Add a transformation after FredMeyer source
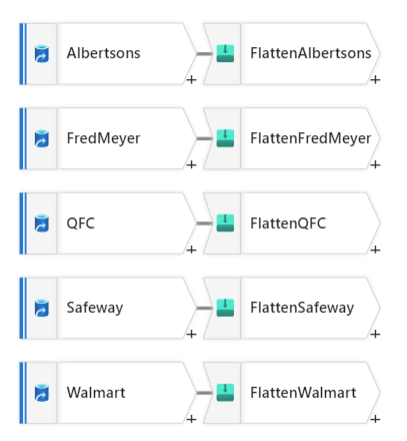The image size is (407, 441). pos(191,165)
